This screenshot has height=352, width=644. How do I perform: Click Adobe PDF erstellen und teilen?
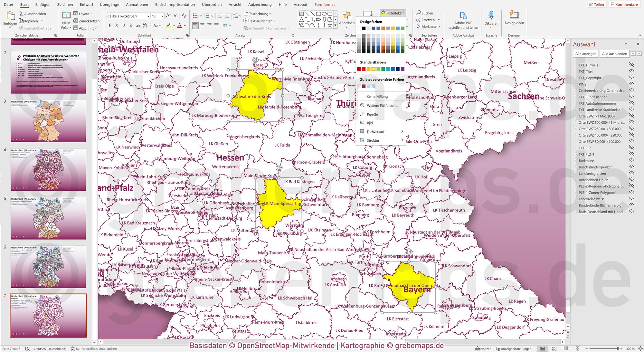(464, 19)
